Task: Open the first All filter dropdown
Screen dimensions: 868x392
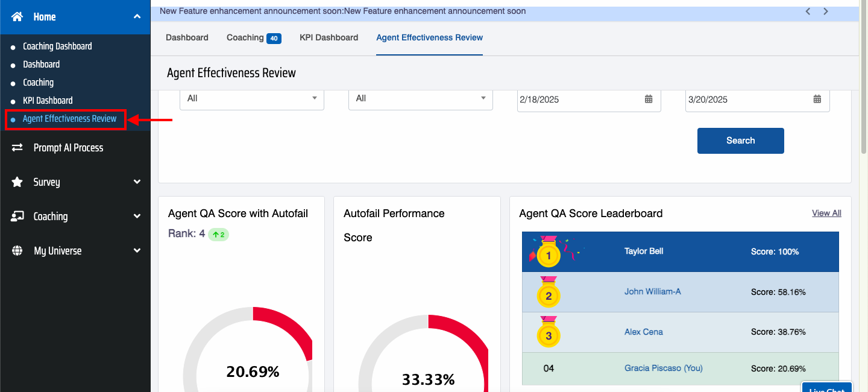Action: (x=251, y=98)
